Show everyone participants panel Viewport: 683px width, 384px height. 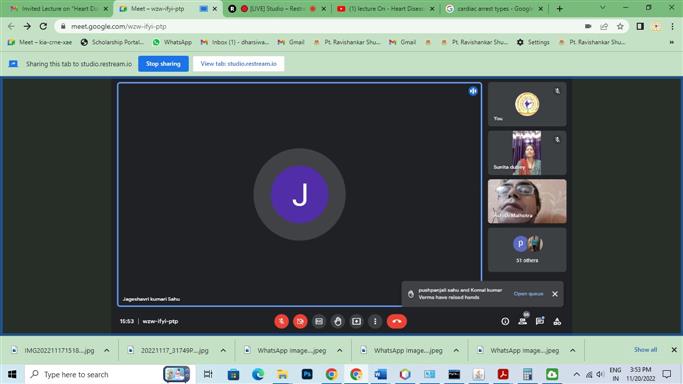(x=523, y=321)
